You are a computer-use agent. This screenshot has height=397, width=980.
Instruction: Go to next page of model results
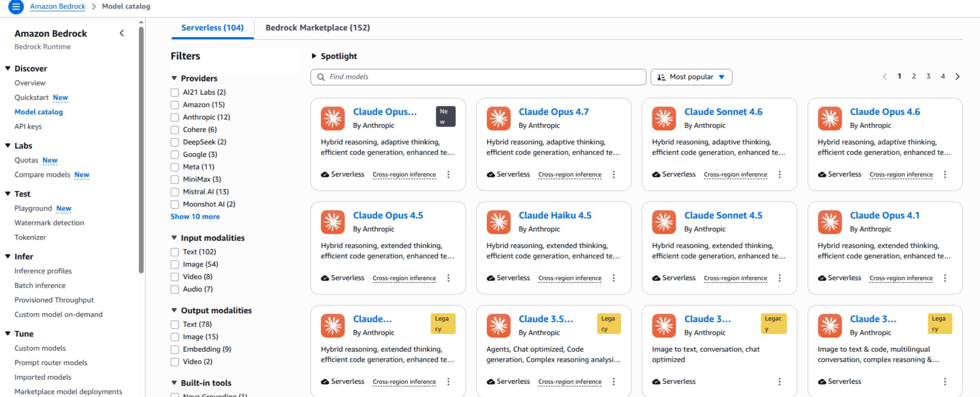pyautogui.click(x=958, y=77)
